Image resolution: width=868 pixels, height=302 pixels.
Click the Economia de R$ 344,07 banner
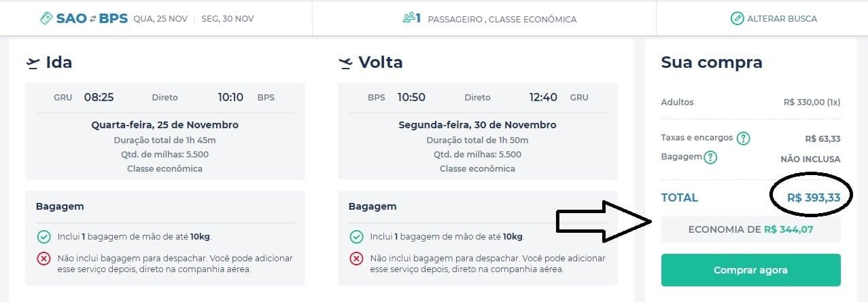tap(750, 229)
